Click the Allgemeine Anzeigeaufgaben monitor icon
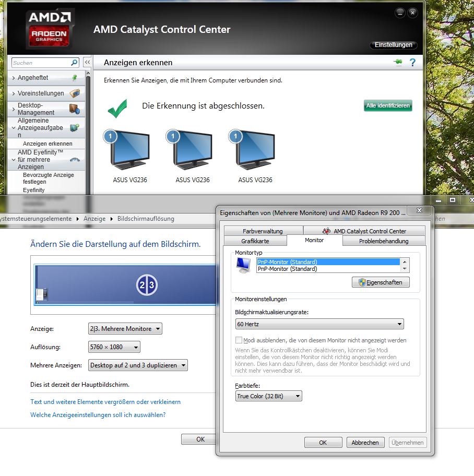The height and width of the screenshot is (476, 474). point(75,128)
